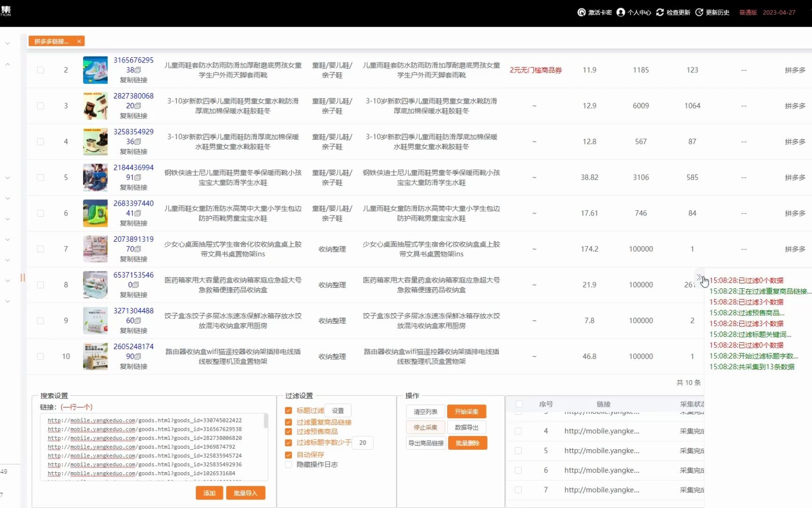Open blue rain boots thumbnail in row 5
The width and height of the screenshot is (812, 508).
click(x=95, y=177)
